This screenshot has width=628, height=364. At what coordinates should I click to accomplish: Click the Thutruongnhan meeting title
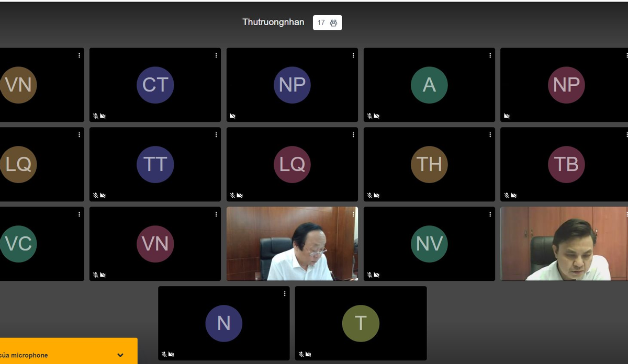tap(273, 22)
